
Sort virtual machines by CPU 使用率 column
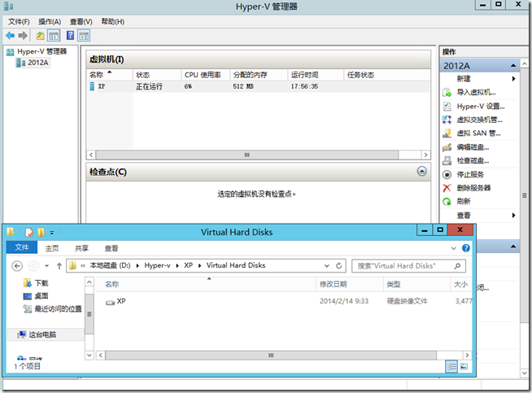click(206, 75)
